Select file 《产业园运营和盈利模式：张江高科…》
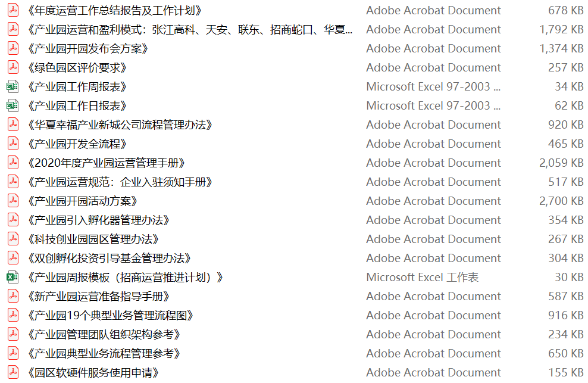Image resolution: width=588 pixels, height=383 pixels. pyautogui.click(x=189, y=30)
